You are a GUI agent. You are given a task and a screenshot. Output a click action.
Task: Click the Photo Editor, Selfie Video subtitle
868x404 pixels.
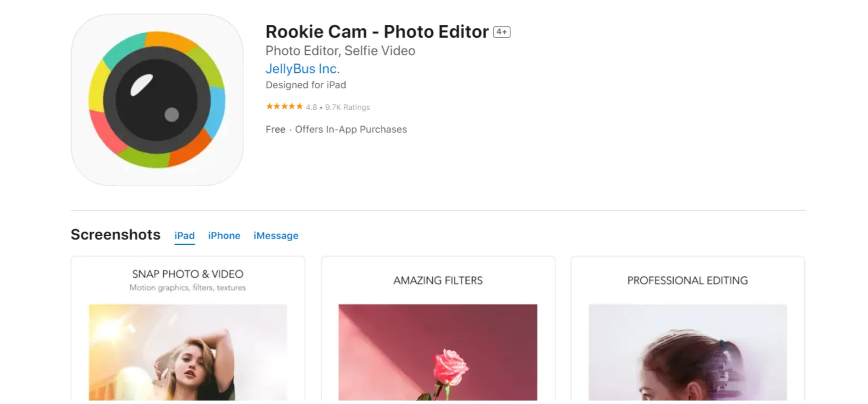tap(340, 51)
